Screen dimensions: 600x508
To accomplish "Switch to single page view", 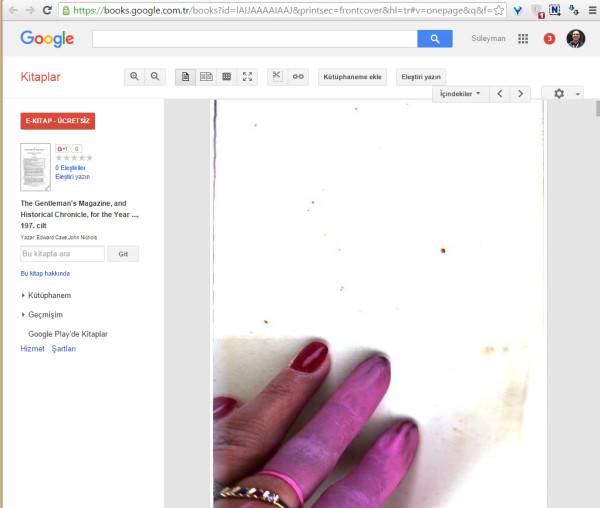I will [x=185, y=77].
